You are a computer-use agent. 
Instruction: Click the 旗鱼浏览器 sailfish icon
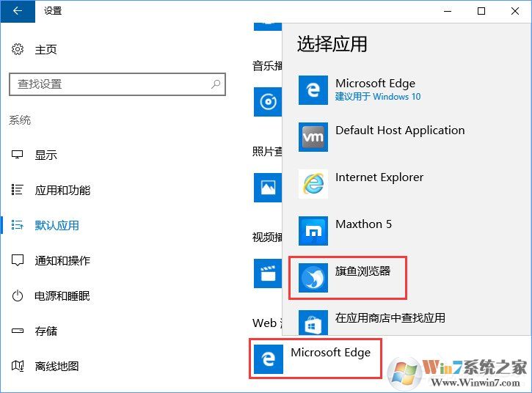(x=313, y=278)
